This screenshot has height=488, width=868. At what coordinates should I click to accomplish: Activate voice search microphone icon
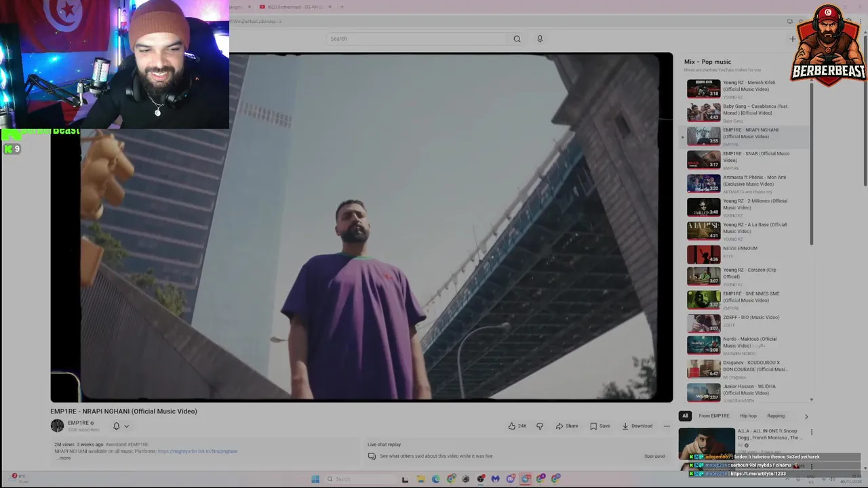point(540,39)
